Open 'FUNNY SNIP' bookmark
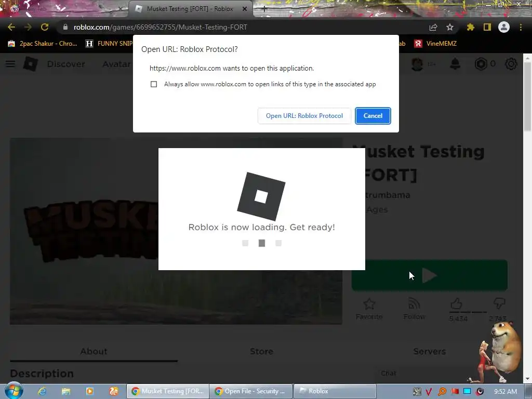The image size is (532, 399). coord(109,44)
